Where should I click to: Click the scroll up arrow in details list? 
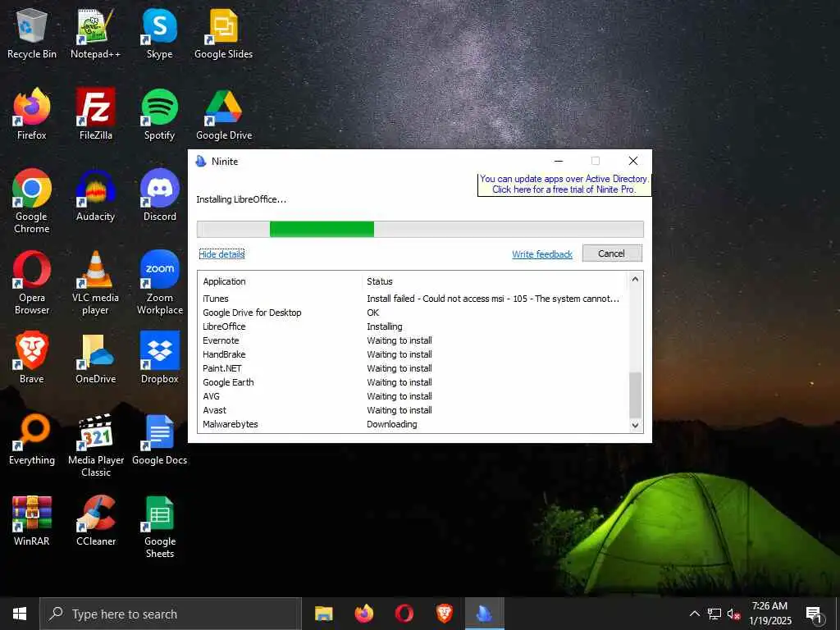click(635, 279)
